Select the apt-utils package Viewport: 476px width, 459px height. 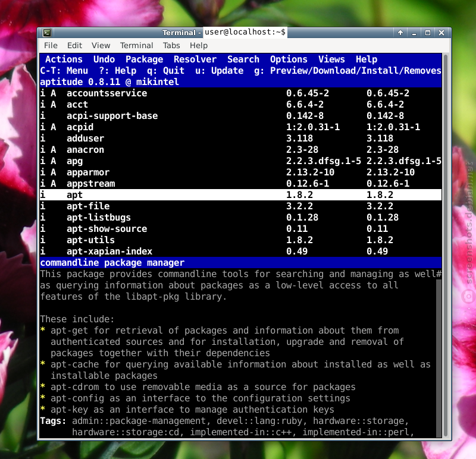(x=240, y=240)
